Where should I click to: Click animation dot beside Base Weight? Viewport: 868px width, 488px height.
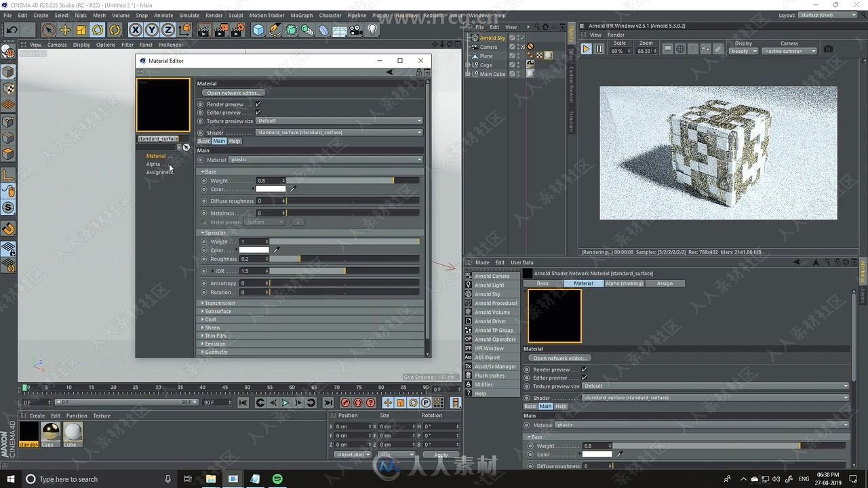(x=204, y=181)
